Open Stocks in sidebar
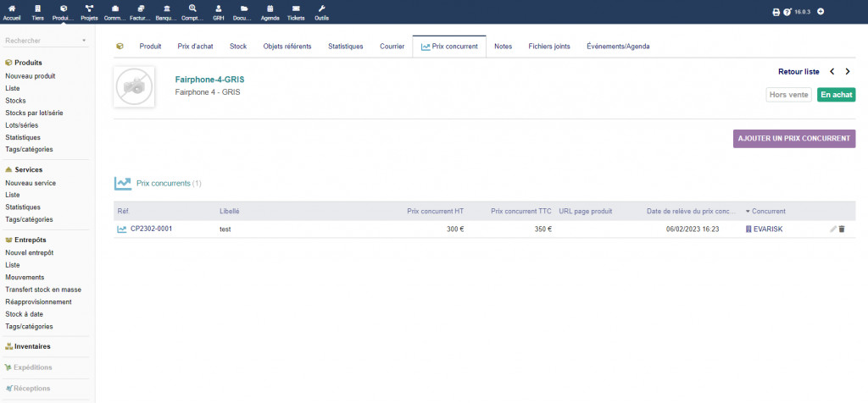 (15, 101)
